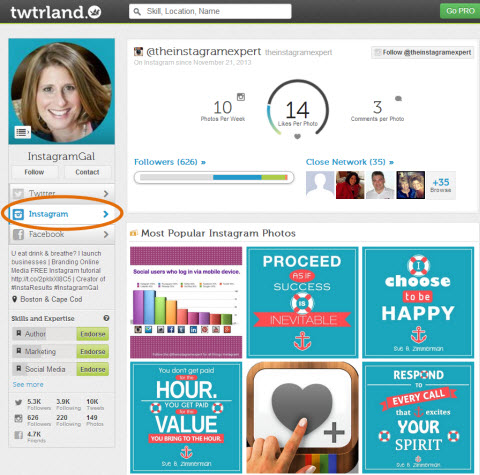Click the twtrland bird logo icon
Viewport: 480px width, 475px height.
(94, 12)
